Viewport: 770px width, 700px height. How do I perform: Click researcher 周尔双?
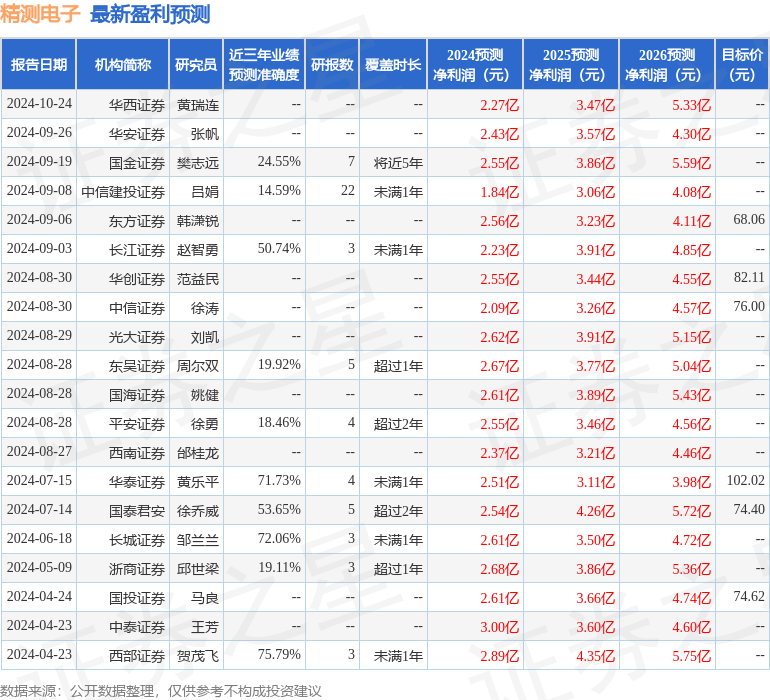pyautogui.click(x=197, y=366)
